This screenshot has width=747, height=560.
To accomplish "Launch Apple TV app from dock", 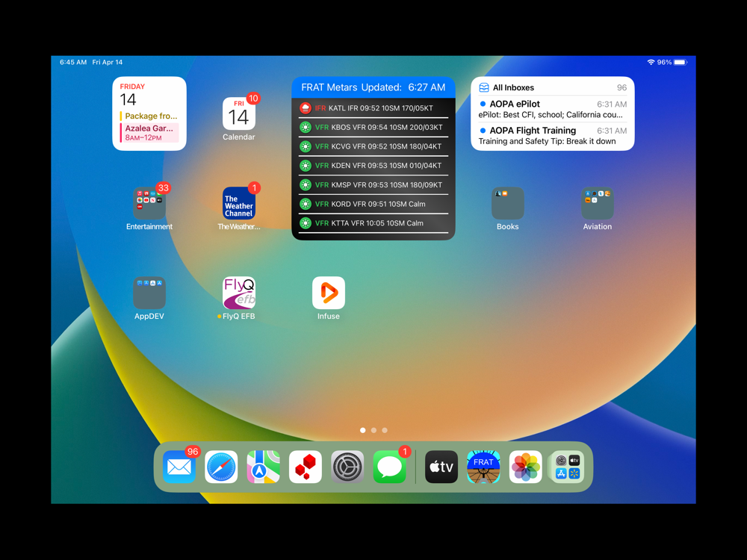I will 441,467.
